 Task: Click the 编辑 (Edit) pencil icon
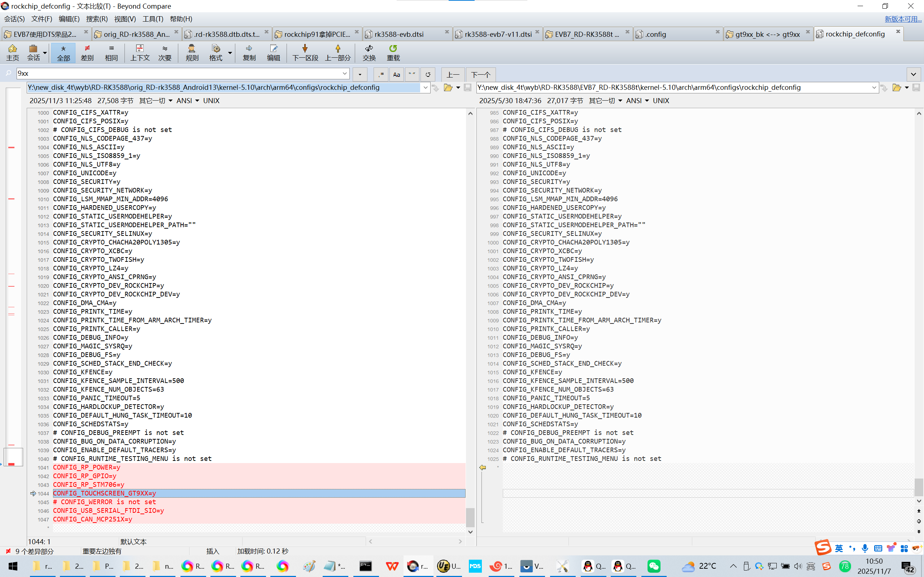[x=273, y=52]
